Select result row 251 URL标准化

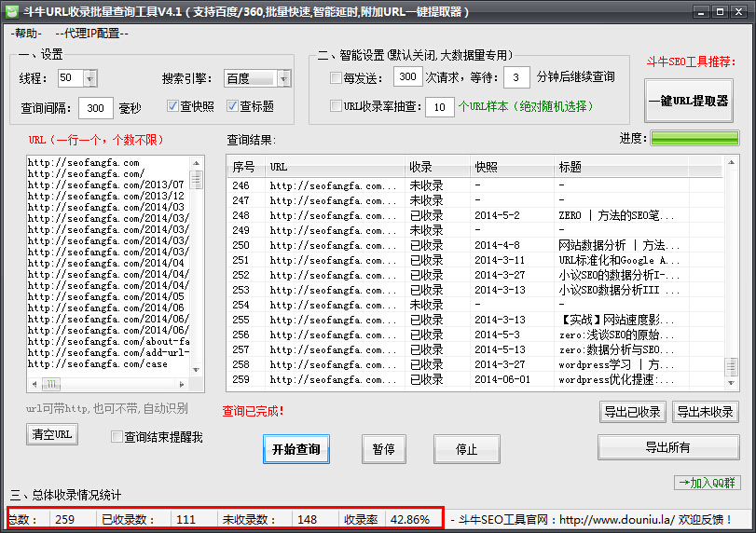tap(475, 260)
